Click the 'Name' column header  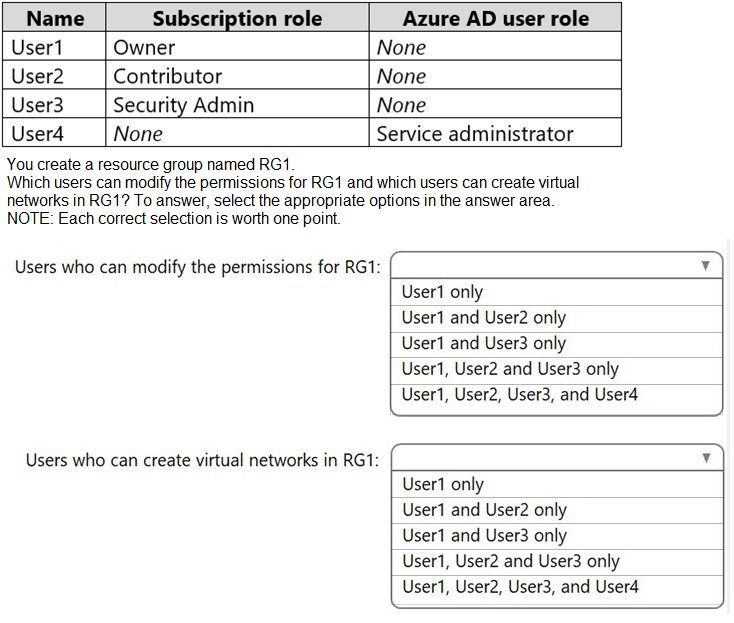[54, 18]
